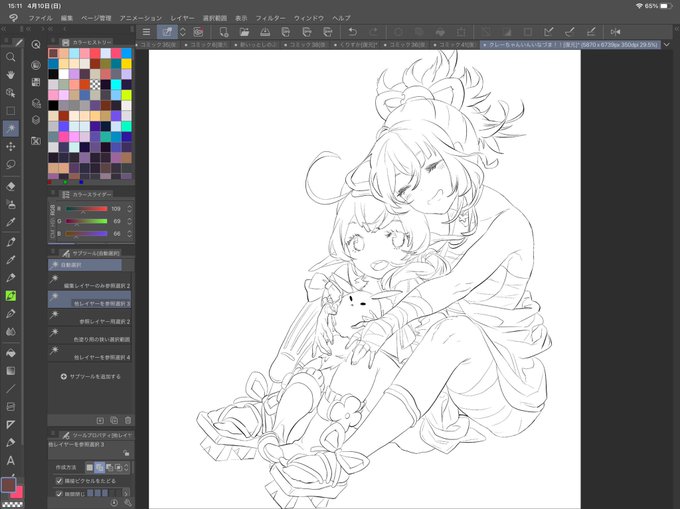
Task: Open the hamburger menu in command bar
Action: pos(147,32)
